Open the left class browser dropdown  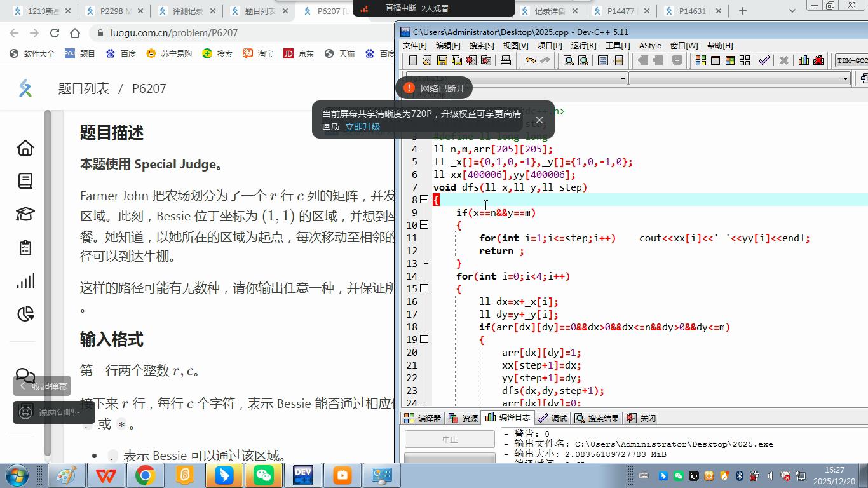click(x=623, y=78)
